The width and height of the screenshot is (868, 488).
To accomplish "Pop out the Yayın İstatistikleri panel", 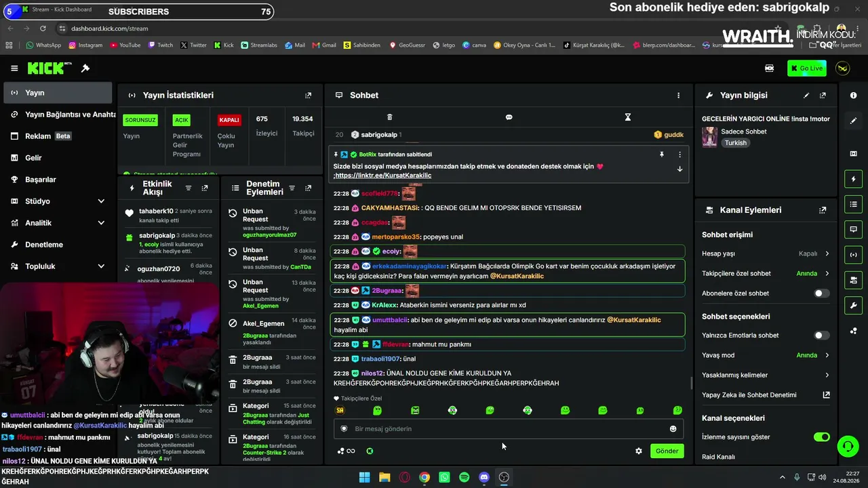I will pyautogui.click(x=308, y=96).
